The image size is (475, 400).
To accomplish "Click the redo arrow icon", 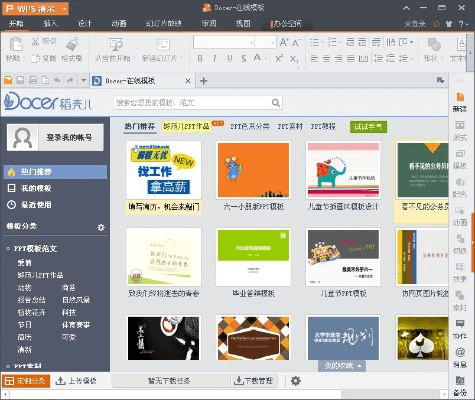I will (x=70, y=80).
